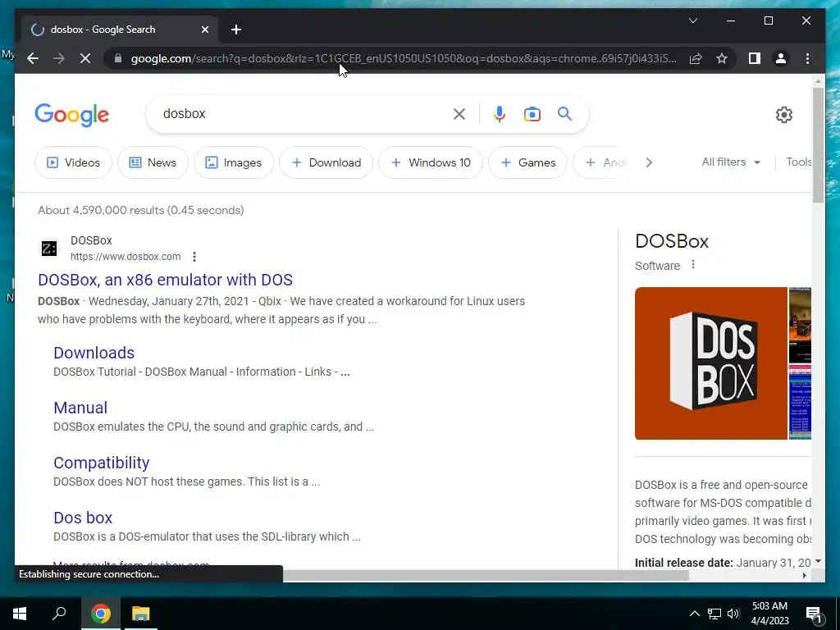Show hidden system tray icons
This screenshot has width=840, height=630.
(694, 614)
